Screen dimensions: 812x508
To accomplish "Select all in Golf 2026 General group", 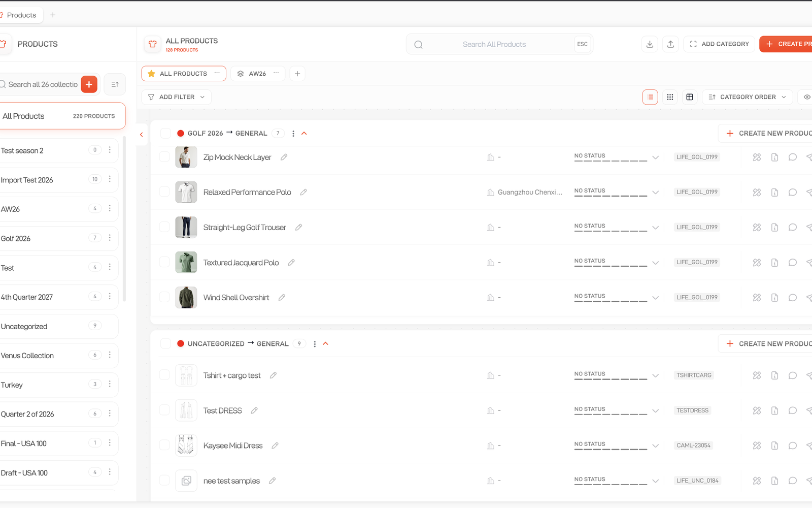I will [165, 134].
